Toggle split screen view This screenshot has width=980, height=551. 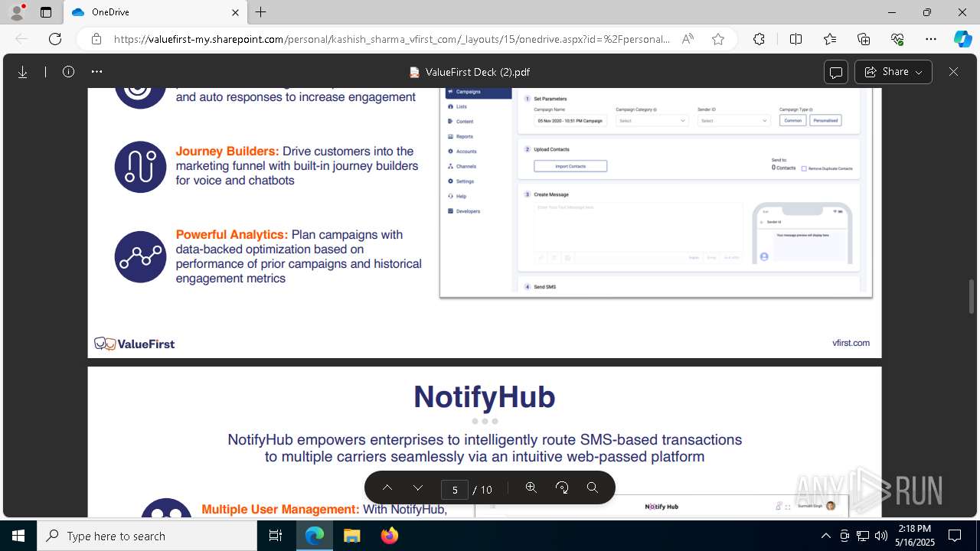pyautogui.click(x=795, y=39)
